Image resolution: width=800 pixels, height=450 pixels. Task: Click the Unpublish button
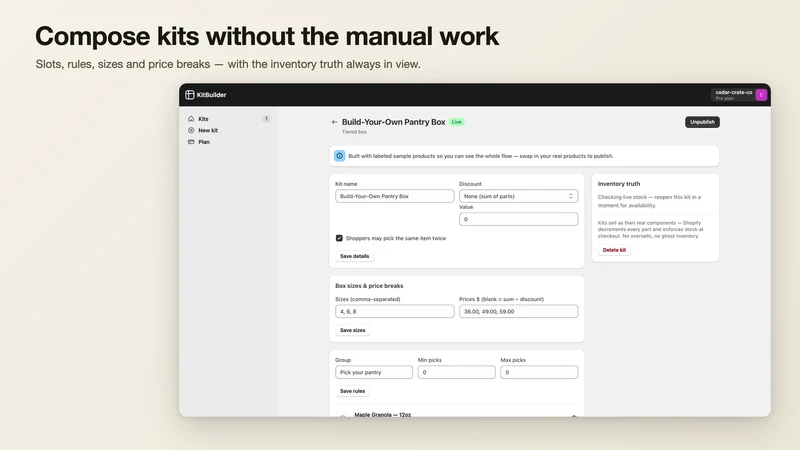702,122
